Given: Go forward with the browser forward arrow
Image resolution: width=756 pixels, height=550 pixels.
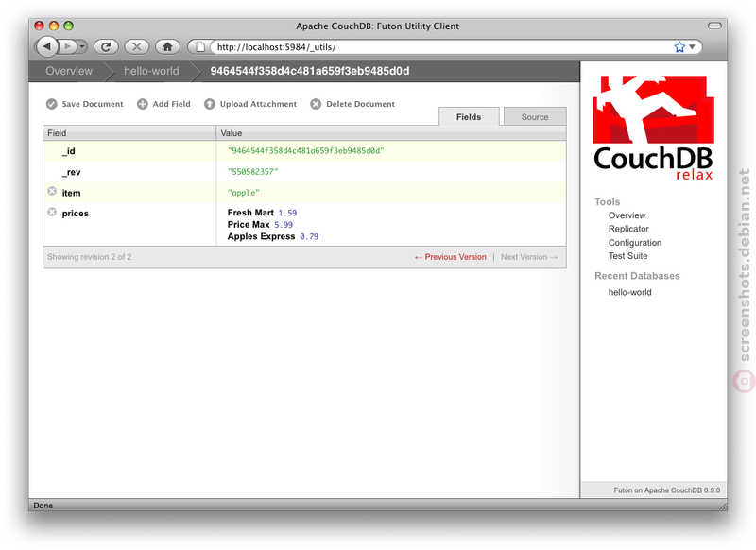Looking at the screenshot, I should (x=67, y=46).
